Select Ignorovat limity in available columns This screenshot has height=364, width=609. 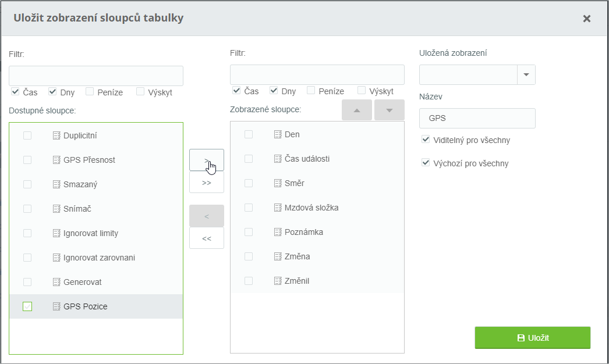(90, 233)
